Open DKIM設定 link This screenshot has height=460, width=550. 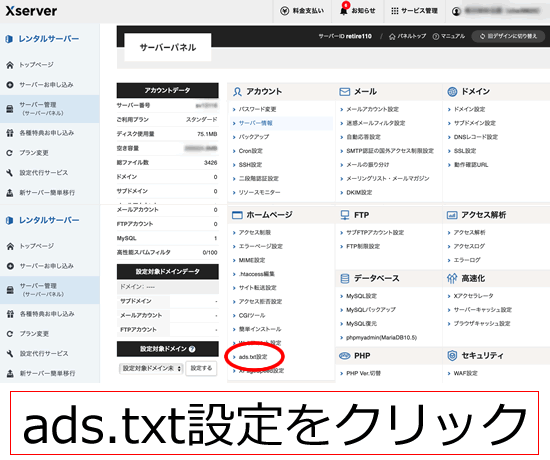(359, 193)
